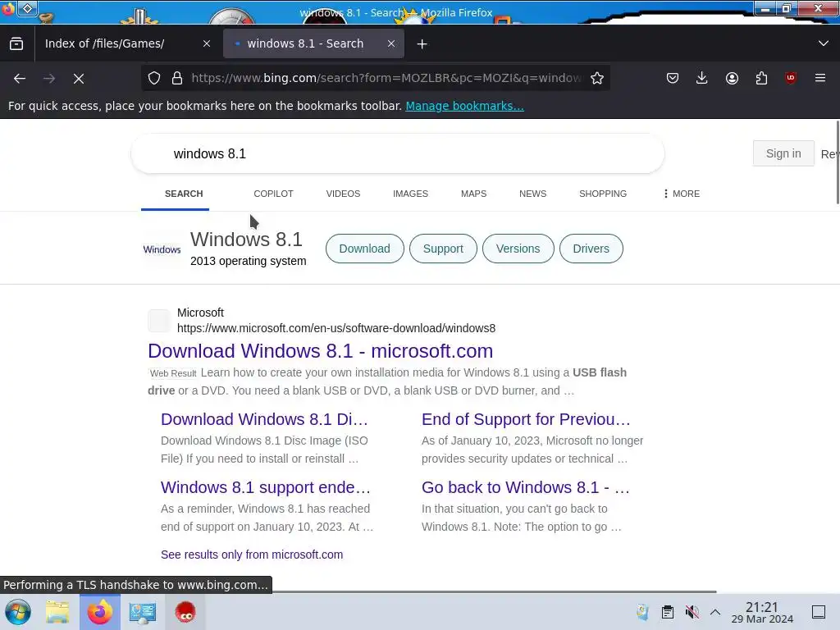Open the Start menu orb

pos(18,612)
